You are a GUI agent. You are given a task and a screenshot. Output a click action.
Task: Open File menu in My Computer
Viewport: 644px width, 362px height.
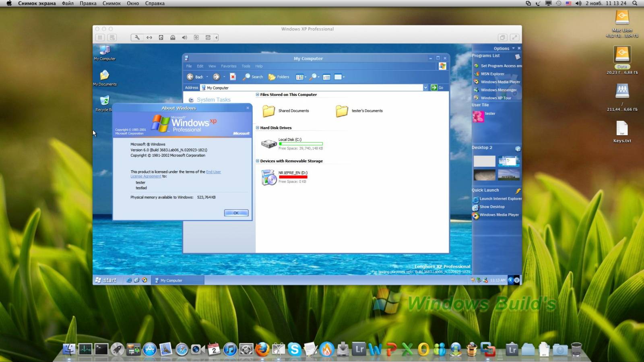point(189,66)
